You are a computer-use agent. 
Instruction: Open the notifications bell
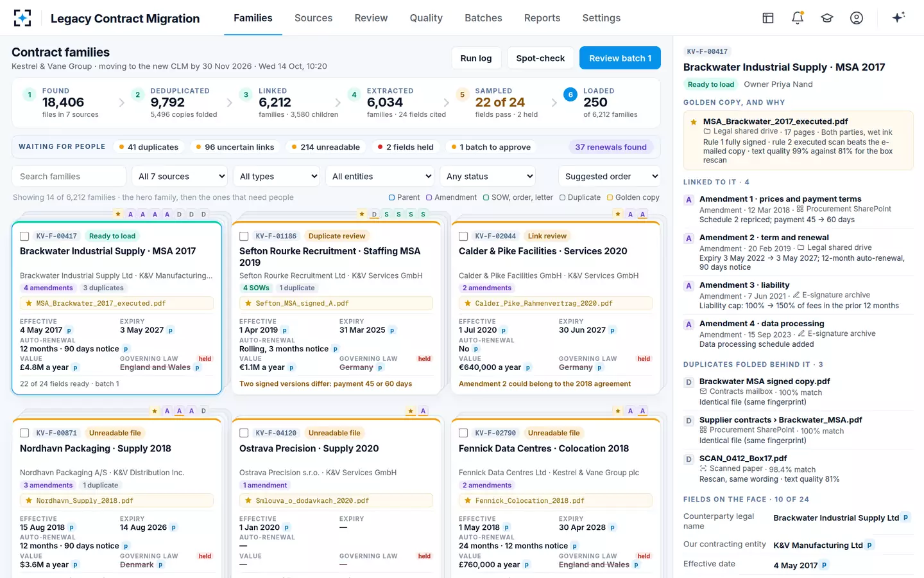tap(798, 18)
